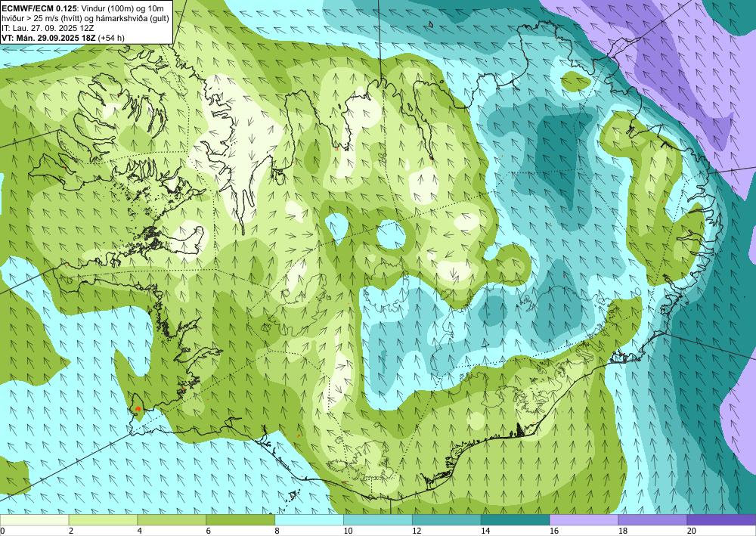Pick the 4–6 m/s green legend swatch
This screenshot has width=756, height=536.
coord(172,520)
